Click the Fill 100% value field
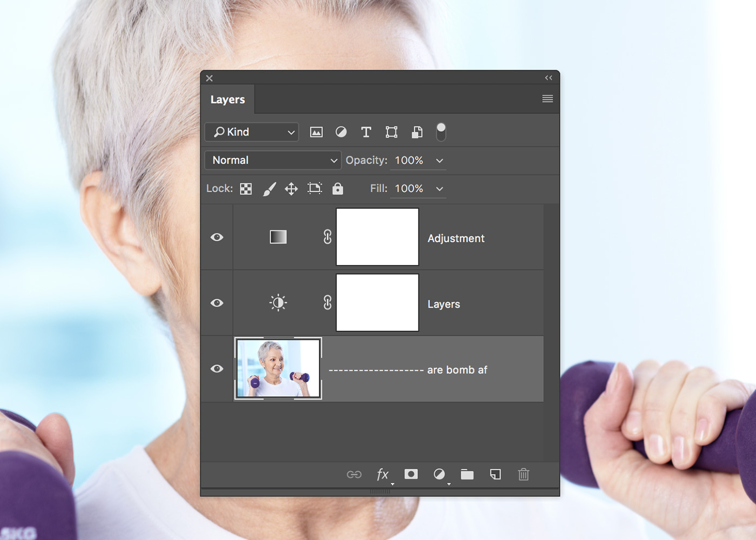Image resolution: width=756 pixels, height=540 pixels. click(409, 188)
